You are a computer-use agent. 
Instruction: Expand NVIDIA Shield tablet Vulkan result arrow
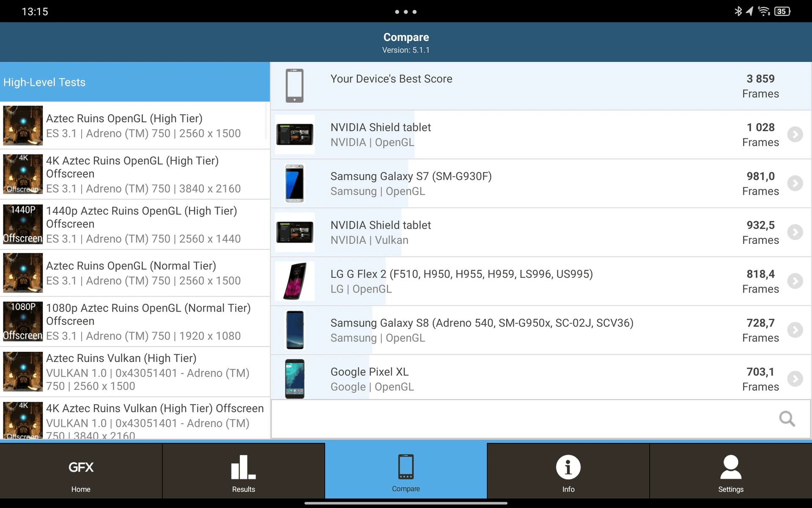click(795, 232)
